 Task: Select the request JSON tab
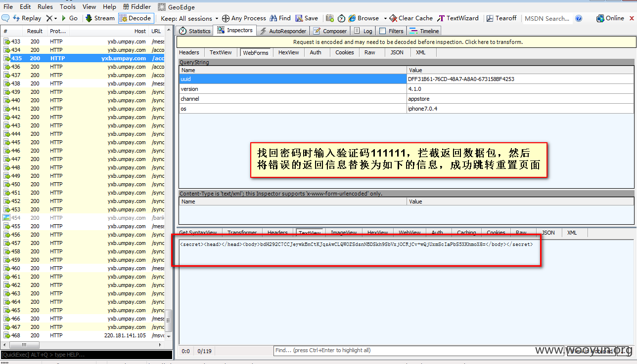pyautogui.click(x=397, y=52)
